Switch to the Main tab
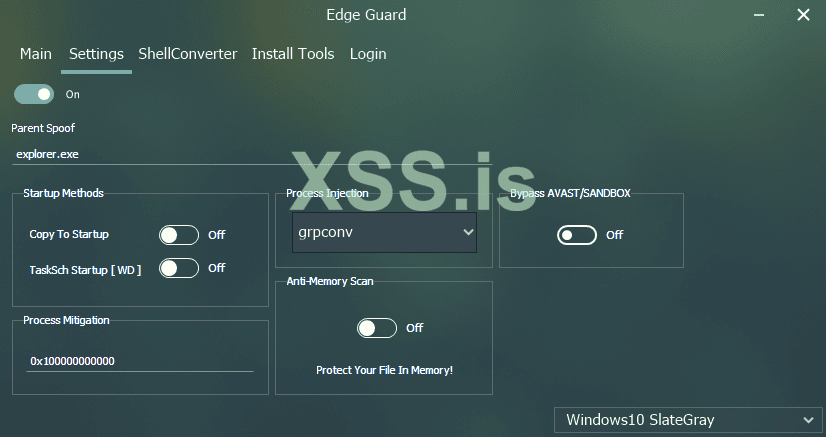The width and height of the screenshot is (826, 437). 36,54
